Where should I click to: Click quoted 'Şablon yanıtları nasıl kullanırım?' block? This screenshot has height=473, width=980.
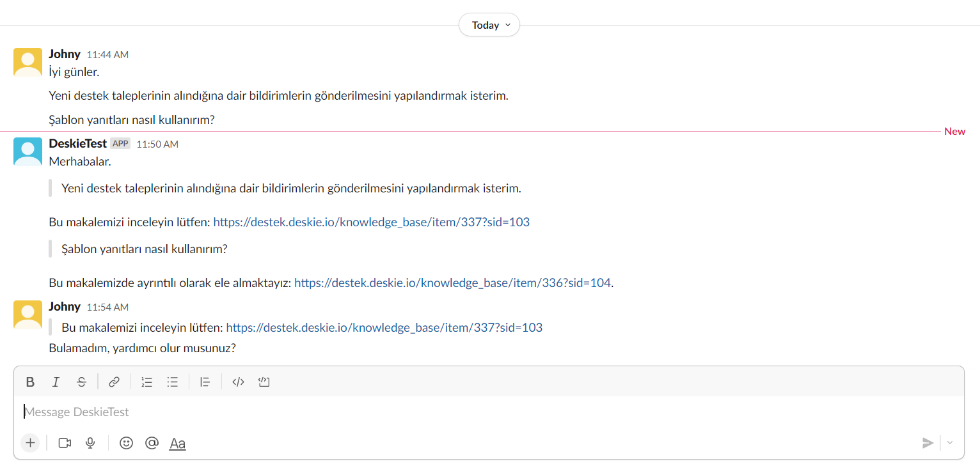tap(145, 249)
